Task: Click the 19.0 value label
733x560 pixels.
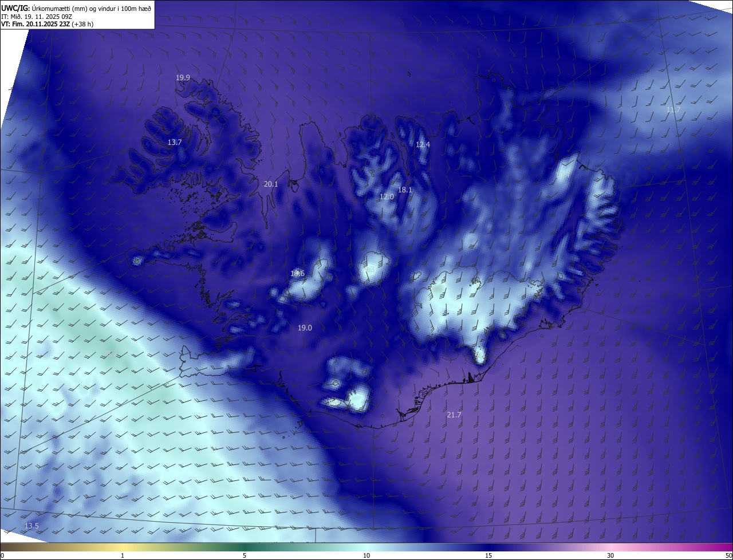Action: point(305,328)
